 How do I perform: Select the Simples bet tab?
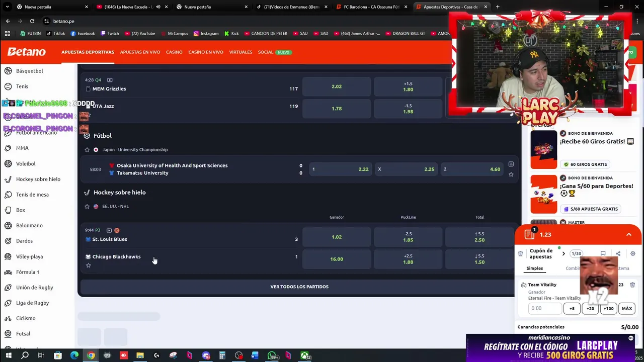534,268
